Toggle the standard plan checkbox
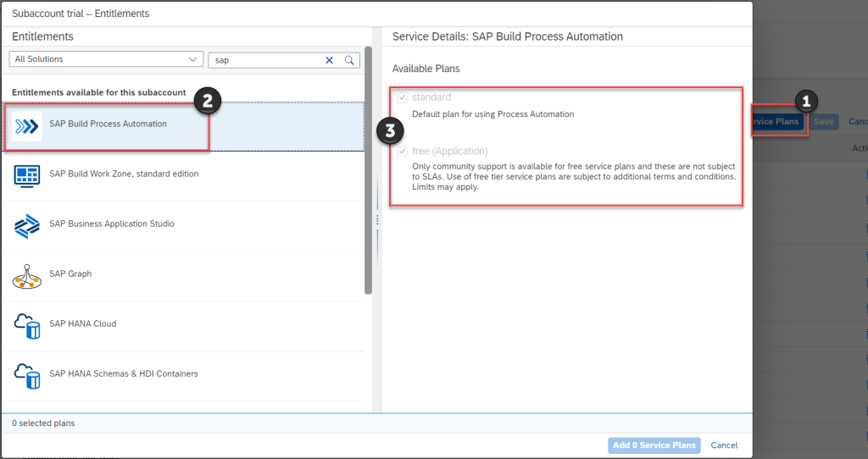 click(402, 97)
